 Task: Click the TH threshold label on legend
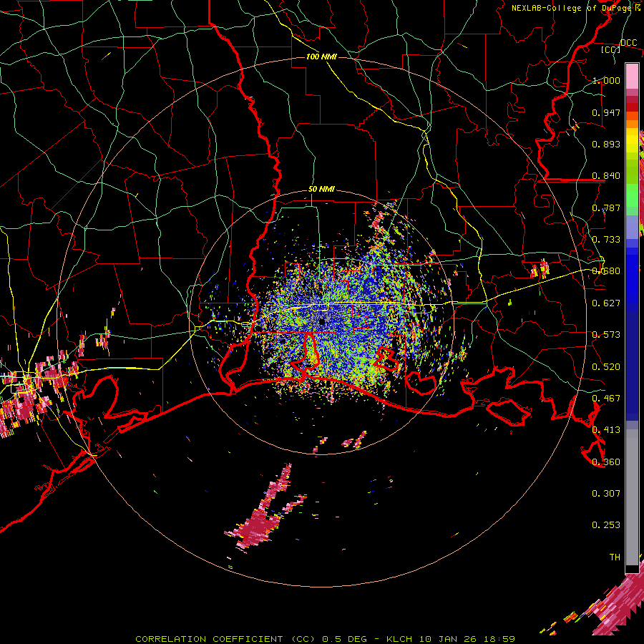pyautogui.click(x=615, y=557)
